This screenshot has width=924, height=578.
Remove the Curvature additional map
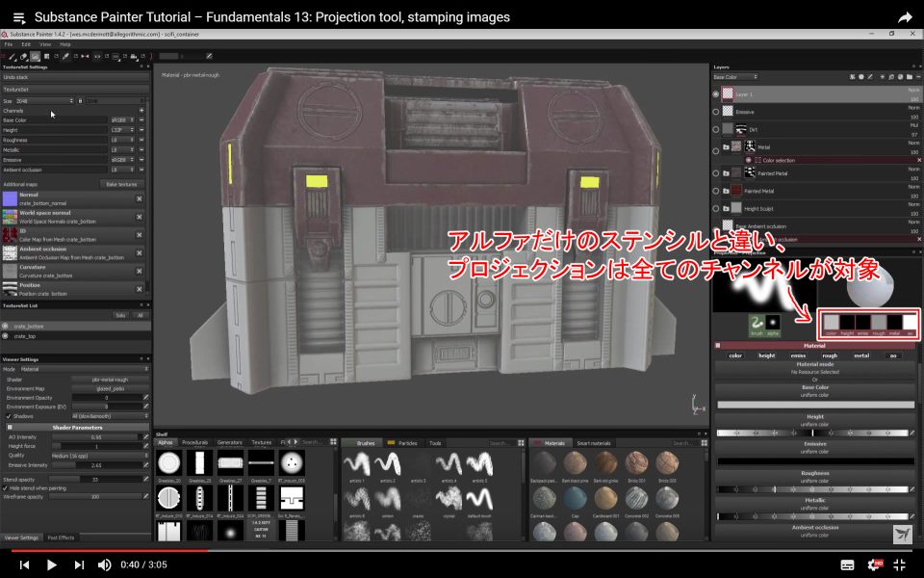(140, 272)
